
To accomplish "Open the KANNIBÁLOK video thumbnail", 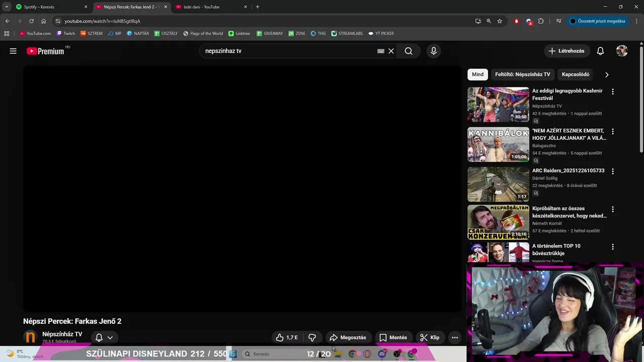I will (498, 144).
